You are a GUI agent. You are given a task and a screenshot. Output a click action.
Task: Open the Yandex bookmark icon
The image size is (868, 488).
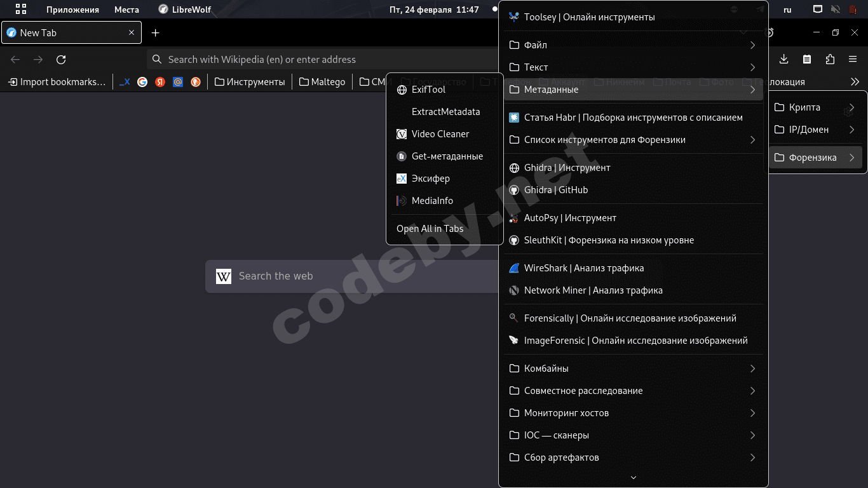click(x=160, y=81)
